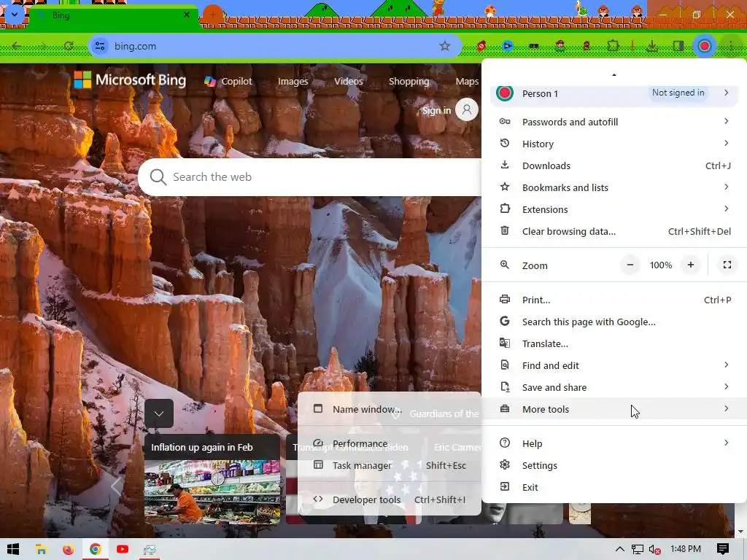Open the Extensions puzzle-piece toolbar icon
Screen dimensions: 747x560
click(613, 46)
